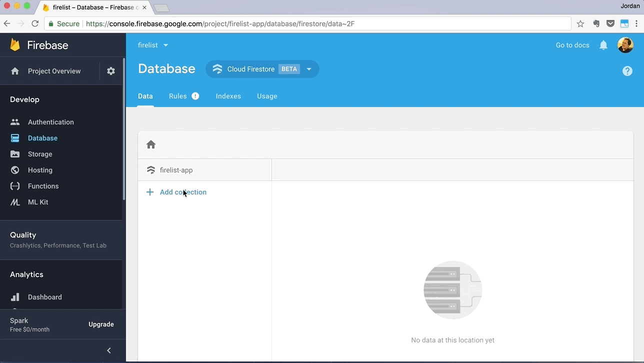The width and height of the screenshot is (644, 363).
Task: Click the Rules warning alert icon
Action: coord(195,96)
